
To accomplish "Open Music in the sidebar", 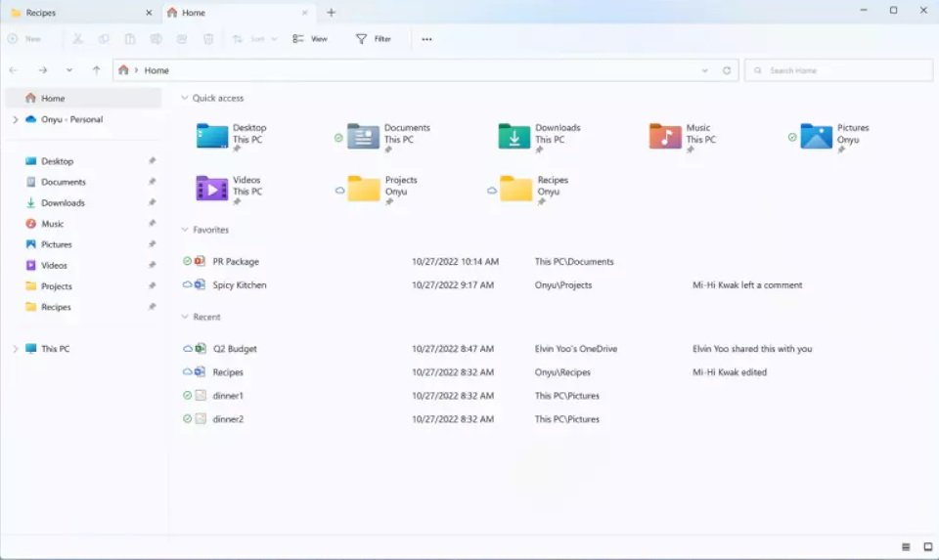I will [x=52, y=224].
